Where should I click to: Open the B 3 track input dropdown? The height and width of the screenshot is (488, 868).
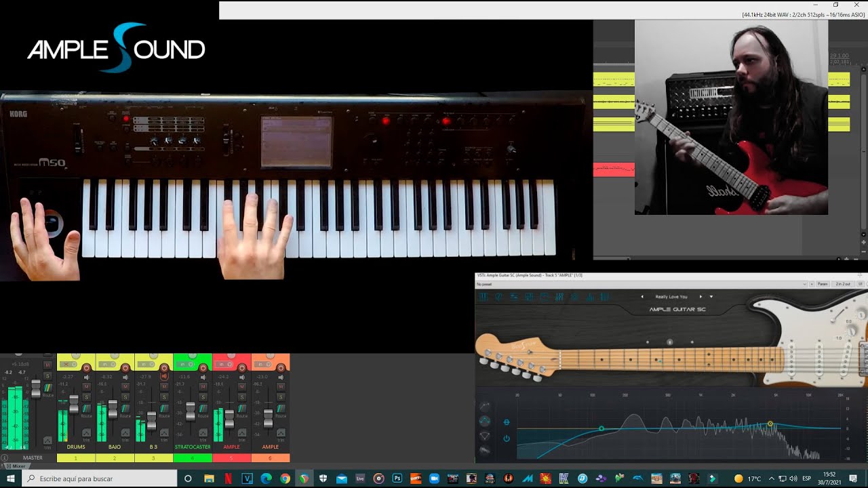(x=146, y=364)
